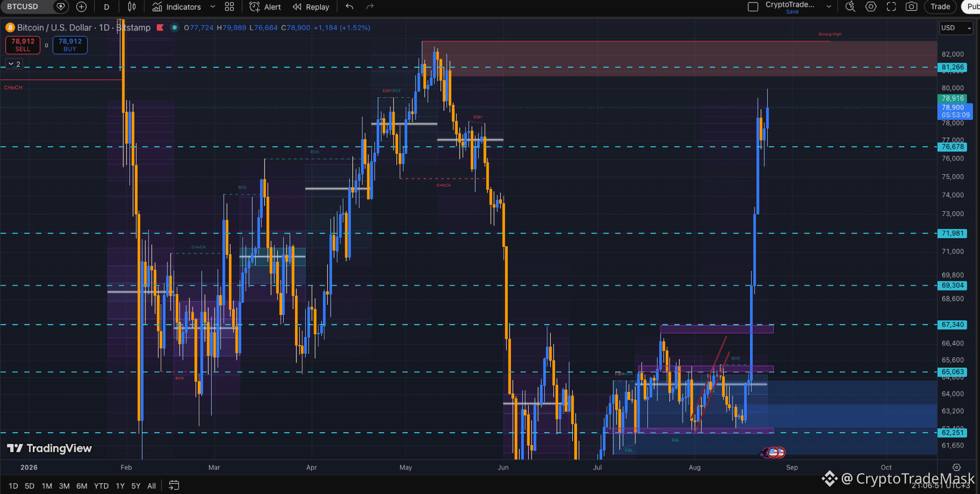
Task: Enter fullscreen mode
Action: tap(891, 7)
